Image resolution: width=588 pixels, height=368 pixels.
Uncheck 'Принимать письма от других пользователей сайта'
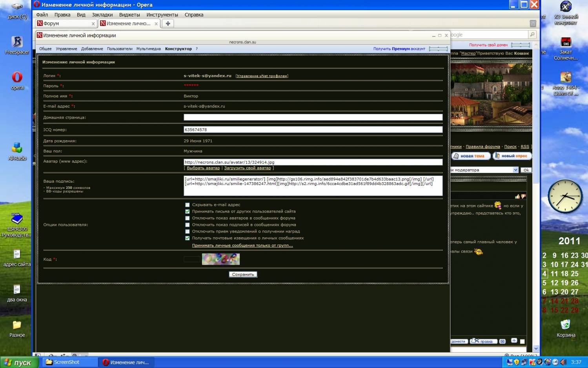pyautogui.click(x=188, y=212)
